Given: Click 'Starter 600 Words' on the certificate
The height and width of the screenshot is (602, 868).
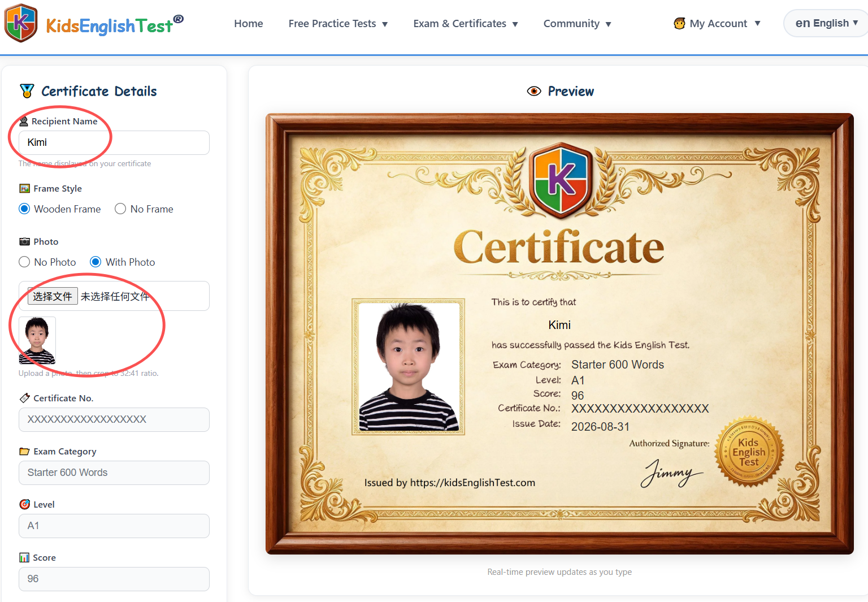Looking at the screenshot, I should pyautogui.click(x=618, y=365).
